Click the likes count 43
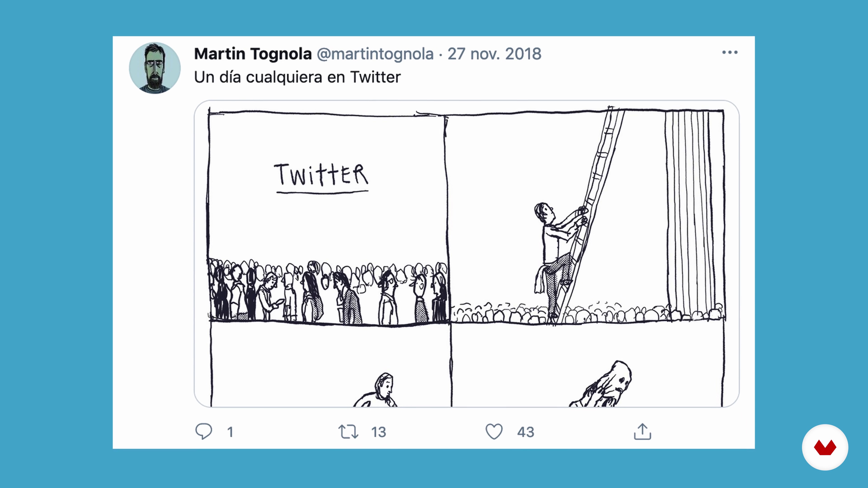Viewport: 868px width, 488px height. (526, 432)
